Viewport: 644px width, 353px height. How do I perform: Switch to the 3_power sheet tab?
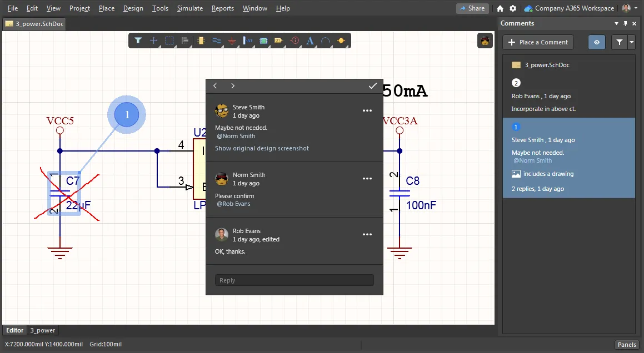click(x=43, y=330)
